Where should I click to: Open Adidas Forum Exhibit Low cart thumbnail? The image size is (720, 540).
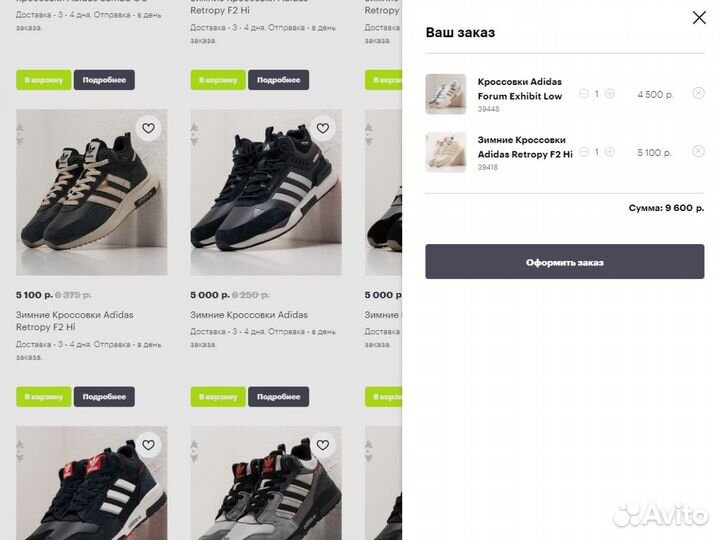tap(445, 94)
